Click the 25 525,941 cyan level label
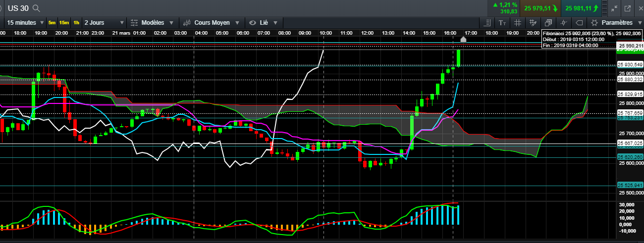The width and height of the screenshot is (644, 243). pos(630,185)
